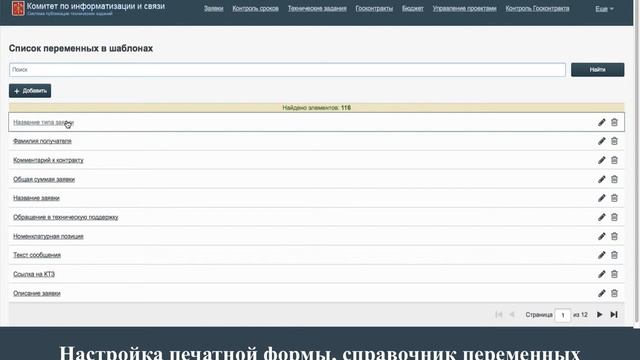Edit the 'Фамилия получателя' variable
The image size is (640, 360).
(602, 141)
